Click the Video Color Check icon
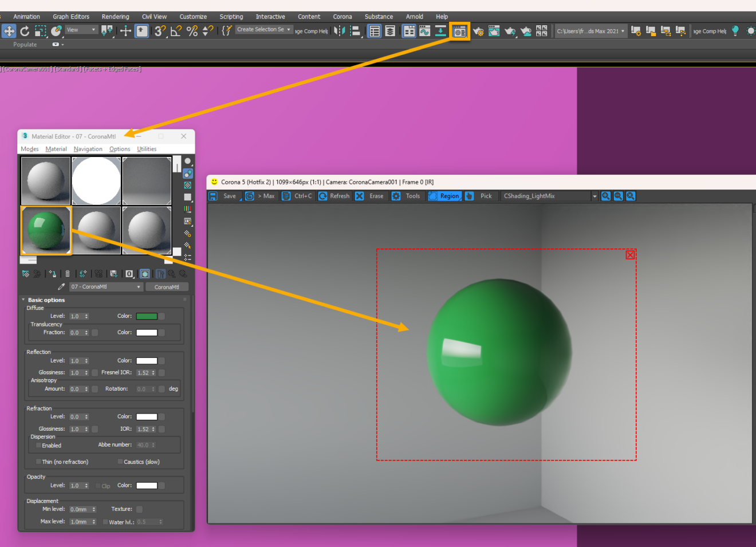Screen dimensions: 756x547 188,209
